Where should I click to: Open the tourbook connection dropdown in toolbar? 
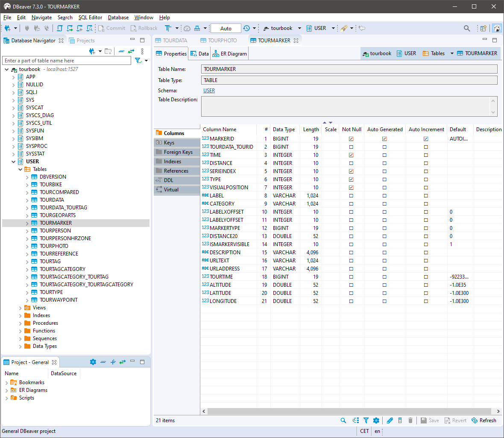[x=299, y=28]
